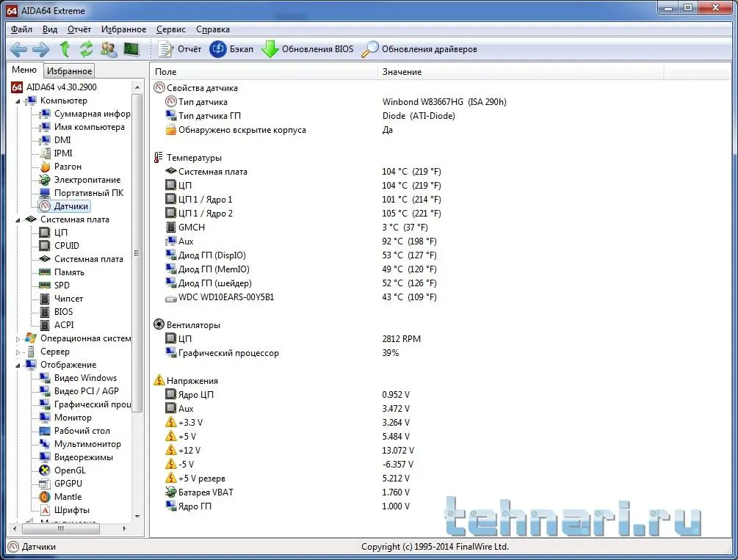Viewport: 738px width, 560px height.
Task: Select Видео PCI / AGP tree item
Action: (x=79, y=391)
